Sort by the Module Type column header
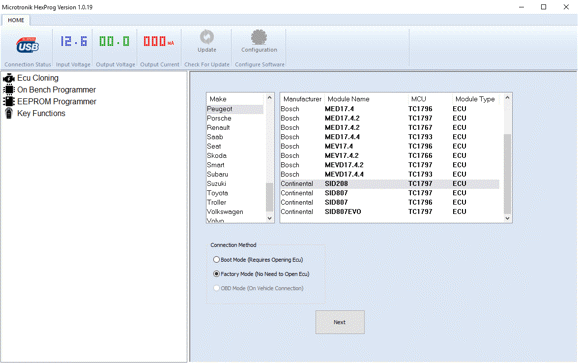578x363 pixels. 475,99
